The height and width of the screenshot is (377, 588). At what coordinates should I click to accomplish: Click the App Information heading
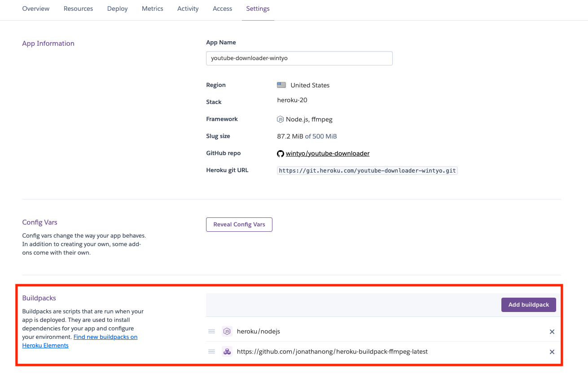(48, 43)
